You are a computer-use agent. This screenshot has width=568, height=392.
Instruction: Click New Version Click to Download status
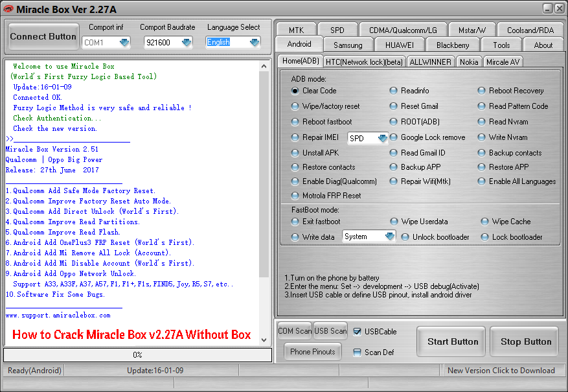coord(501,370)
